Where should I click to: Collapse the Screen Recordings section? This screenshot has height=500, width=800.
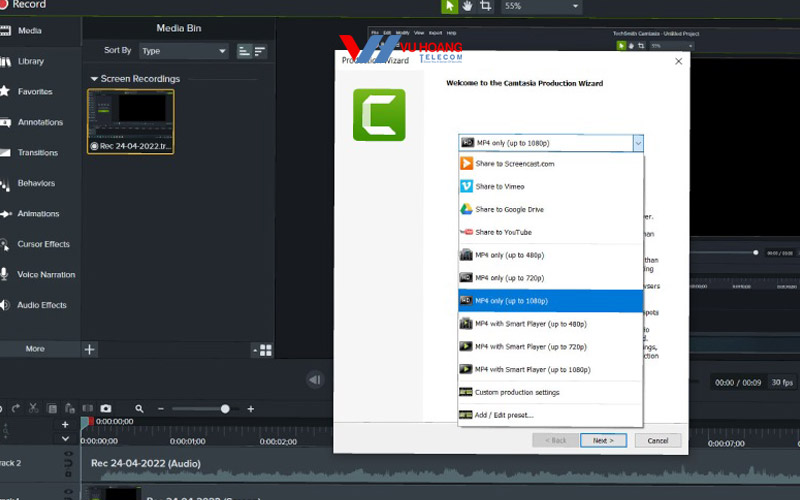(x=94, y=79)
